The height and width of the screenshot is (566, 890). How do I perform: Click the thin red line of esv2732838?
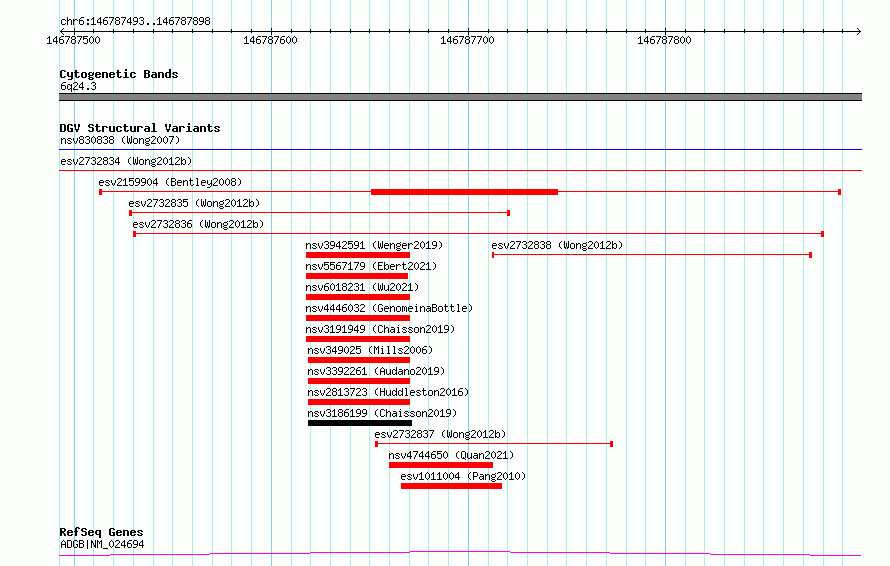pyautogui.click(x=652, y=255)
